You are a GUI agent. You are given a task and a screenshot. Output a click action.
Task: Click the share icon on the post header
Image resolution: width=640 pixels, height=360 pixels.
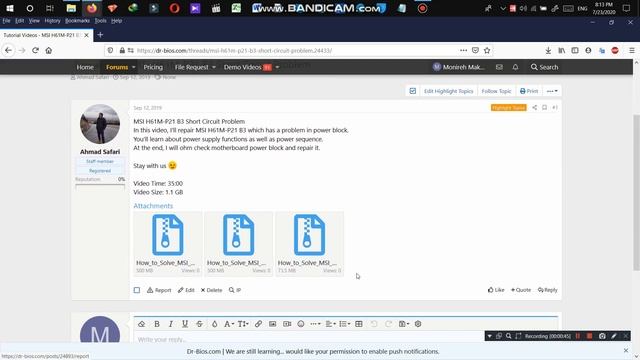click(x=534, y=107)
